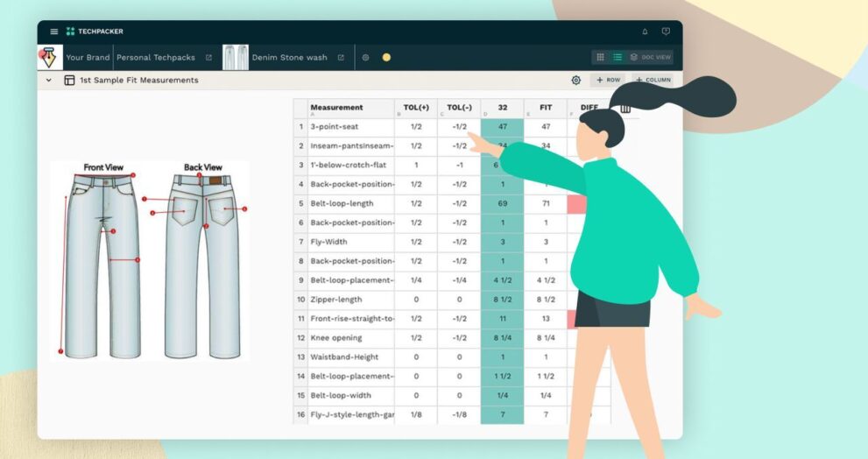Toggle the Doc View mode
Viewport: 868px width, 459px height.
tap(650, 57)
